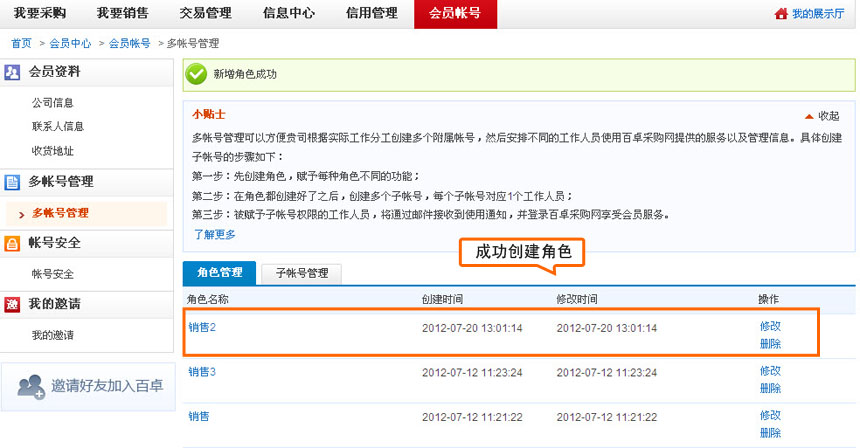This screenshot has height=448, width=860.
Task: Open the 信用管理 menu
Action: pos(371,13)
